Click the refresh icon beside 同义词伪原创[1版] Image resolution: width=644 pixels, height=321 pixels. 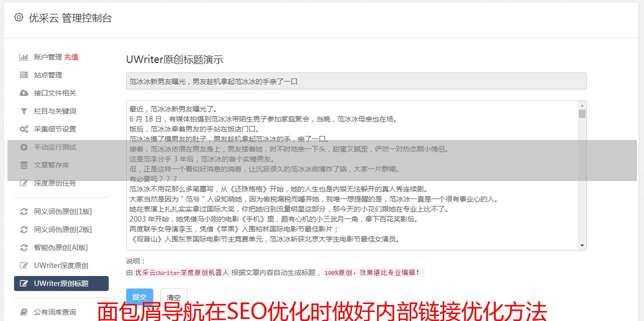pos(24,211)
